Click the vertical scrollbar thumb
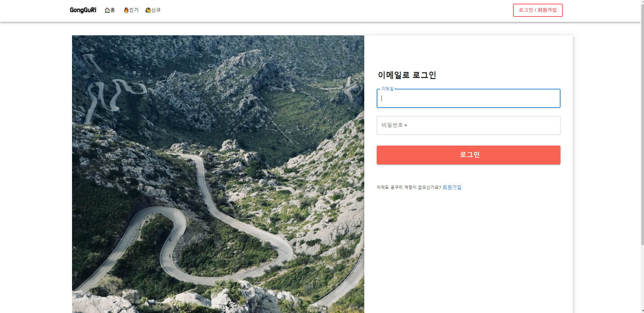This screenshot has height=313, width=644. coord(642,124)
